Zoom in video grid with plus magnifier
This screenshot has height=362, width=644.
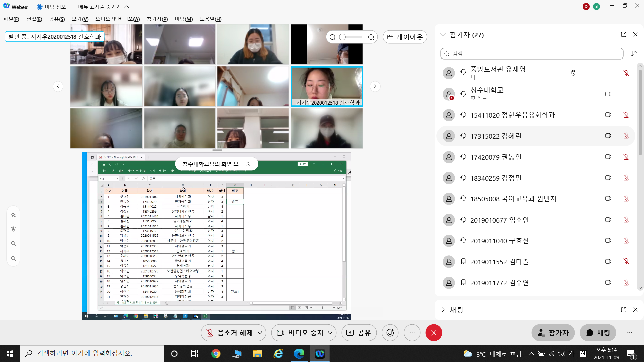click(371, 37)
